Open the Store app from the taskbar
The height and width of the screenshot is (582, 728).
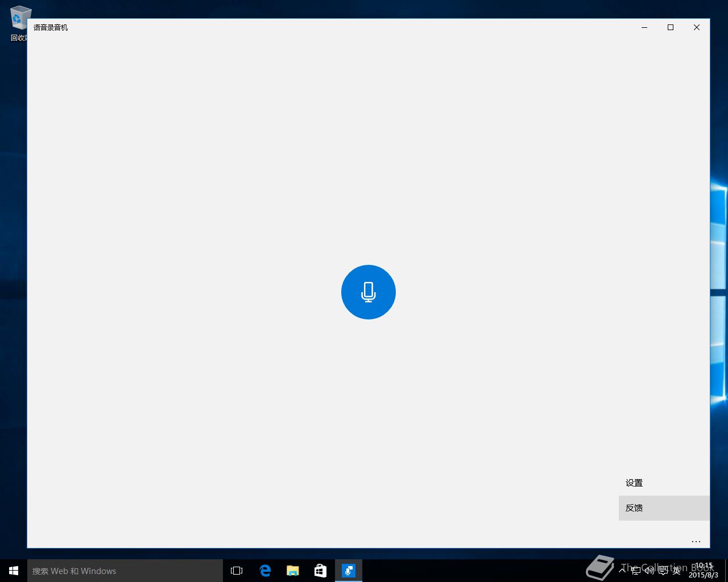pyautogui.click(x=320, y=571)
